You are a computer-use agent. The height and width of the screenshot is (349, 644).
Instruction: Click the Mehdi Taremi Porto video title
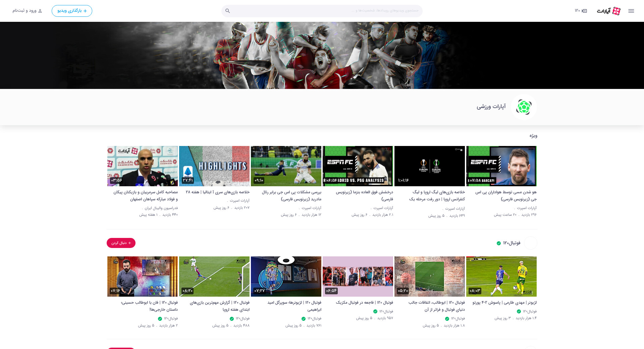(504, 302)
